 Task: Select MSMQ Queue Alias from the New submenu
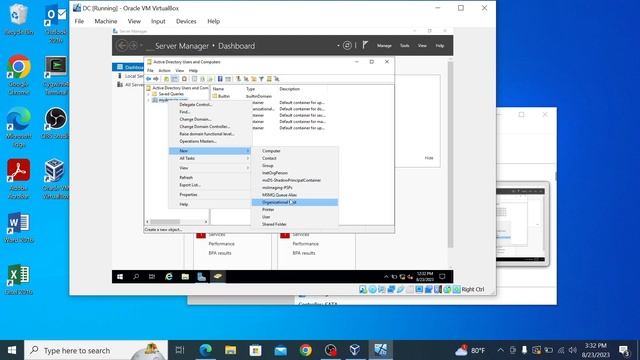pos(295,195)
